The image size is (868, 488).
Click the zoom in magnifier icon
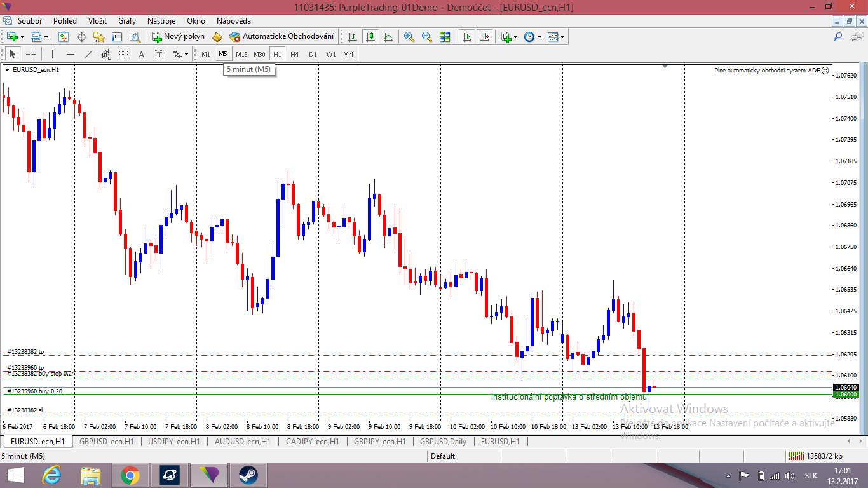(409, 37)
